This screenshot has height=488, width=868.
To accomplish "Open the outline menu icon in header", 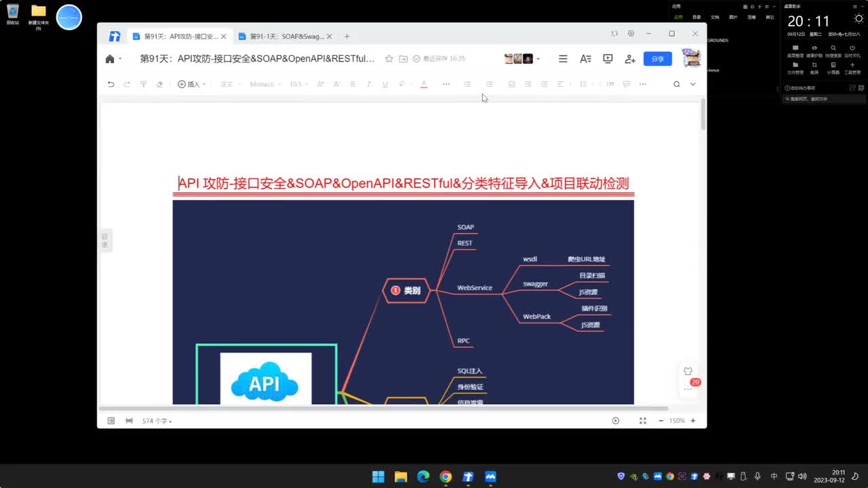I will pyautogui.click(x=563, y=59).
